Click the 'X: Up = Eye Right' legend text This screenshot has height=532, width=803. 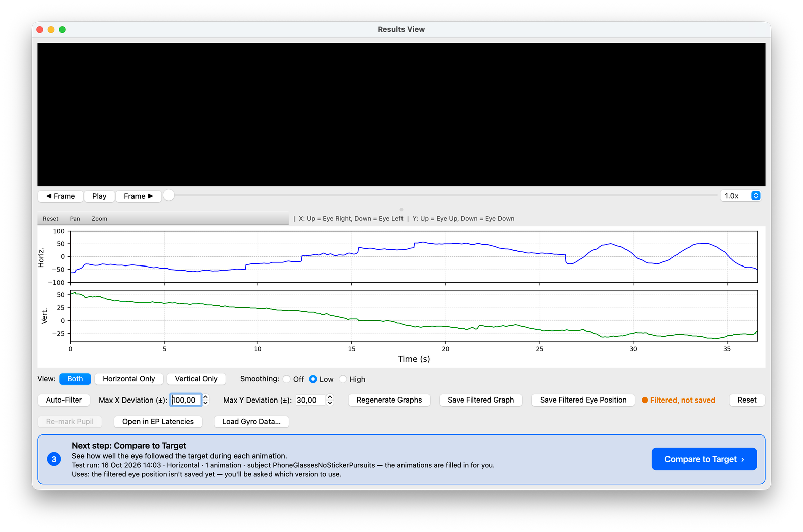coord(351,219)
